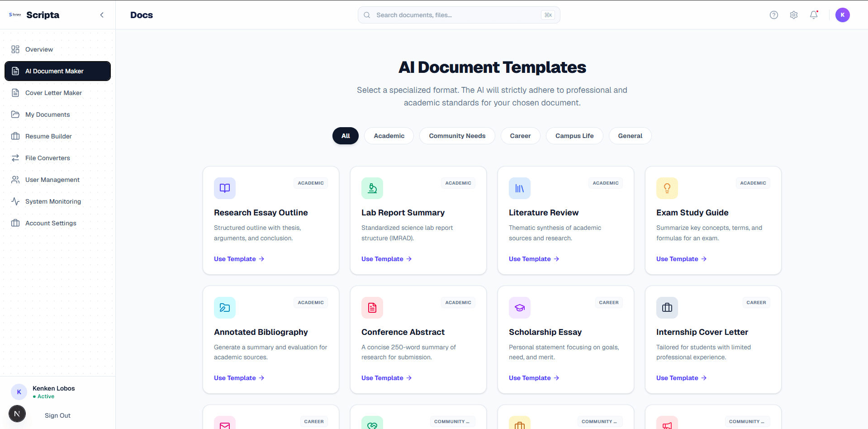Screen dimensions: 868x429
Task: Open the Overview grid icon
Action: click(15, 49)
